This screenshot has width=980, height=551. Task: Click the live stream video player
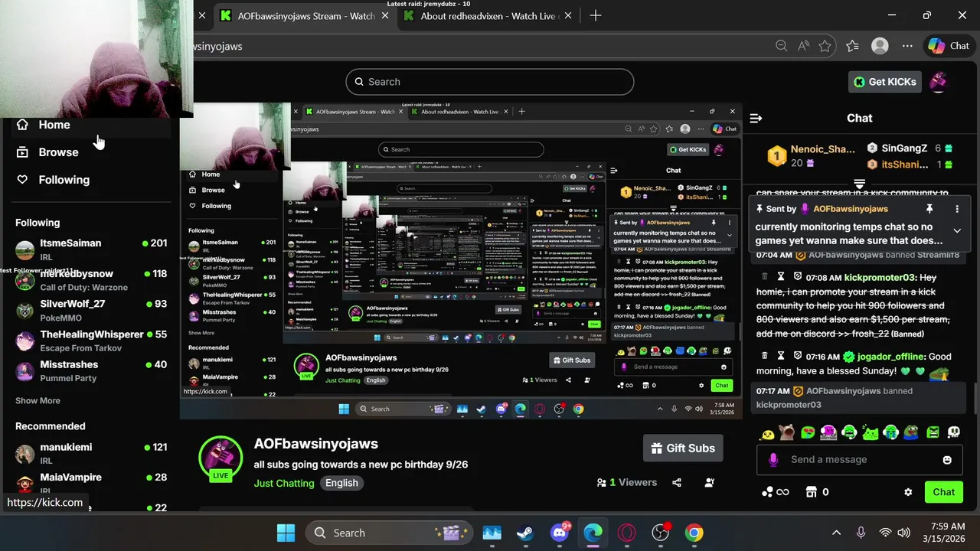461,260
